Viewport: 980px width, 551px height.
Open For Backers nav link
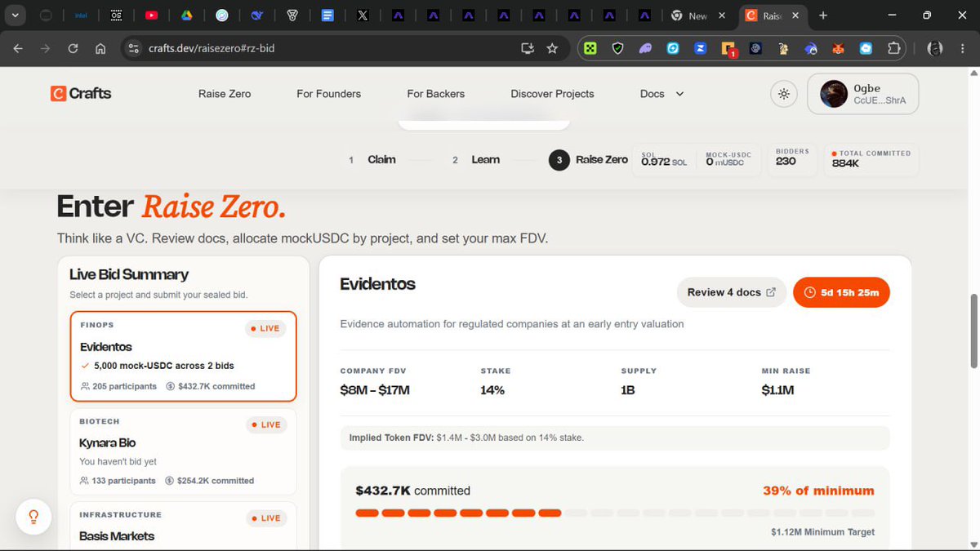[x=436, y=94]
